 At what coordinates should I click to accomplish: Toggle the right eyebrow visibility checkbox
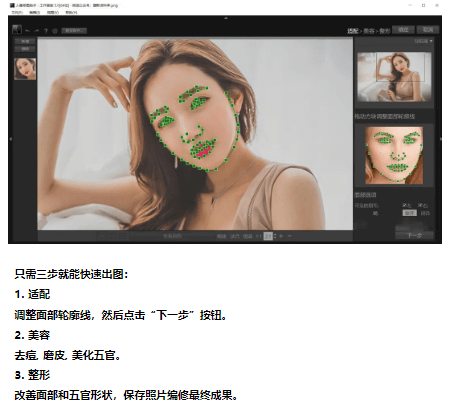point(420,205)
